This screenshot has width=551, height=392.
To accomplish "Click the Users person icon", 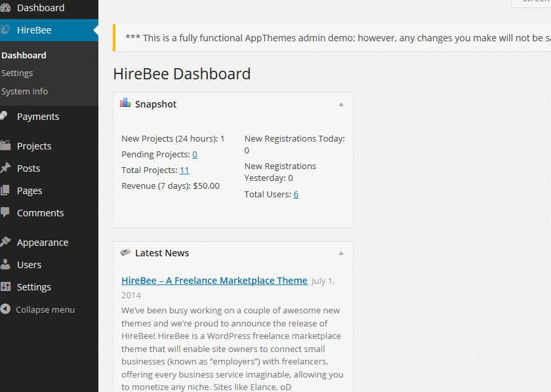I will [5, 264].
